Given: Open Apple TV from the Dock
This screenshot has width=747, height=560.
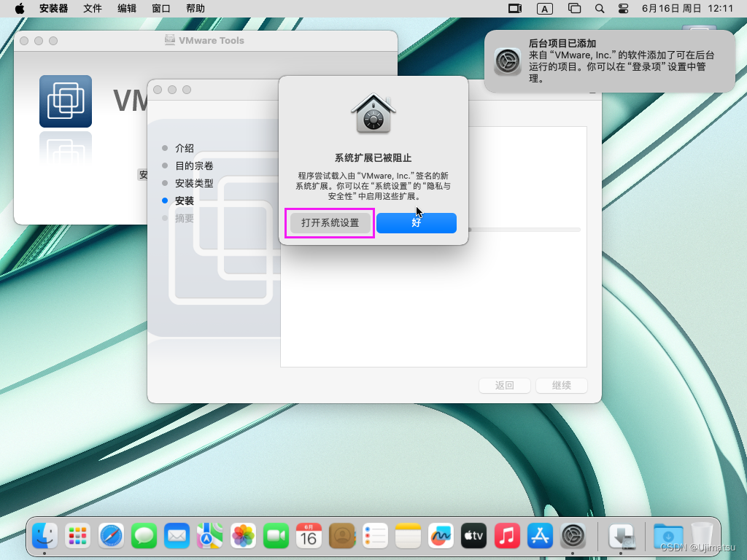Looking at the screenshot, I should (474, 536).
